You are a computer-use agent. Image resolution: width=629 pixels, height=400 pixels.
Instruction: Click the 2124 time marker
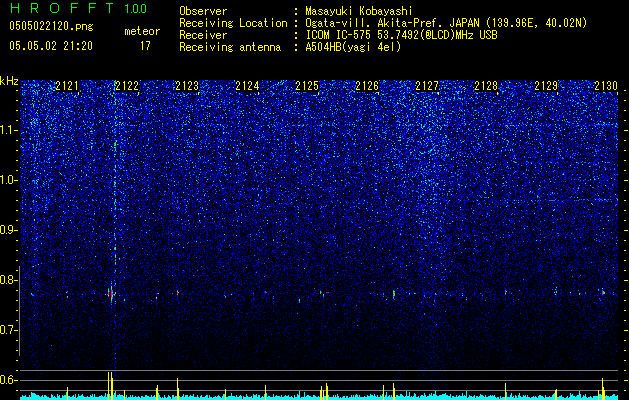point(247,86)
